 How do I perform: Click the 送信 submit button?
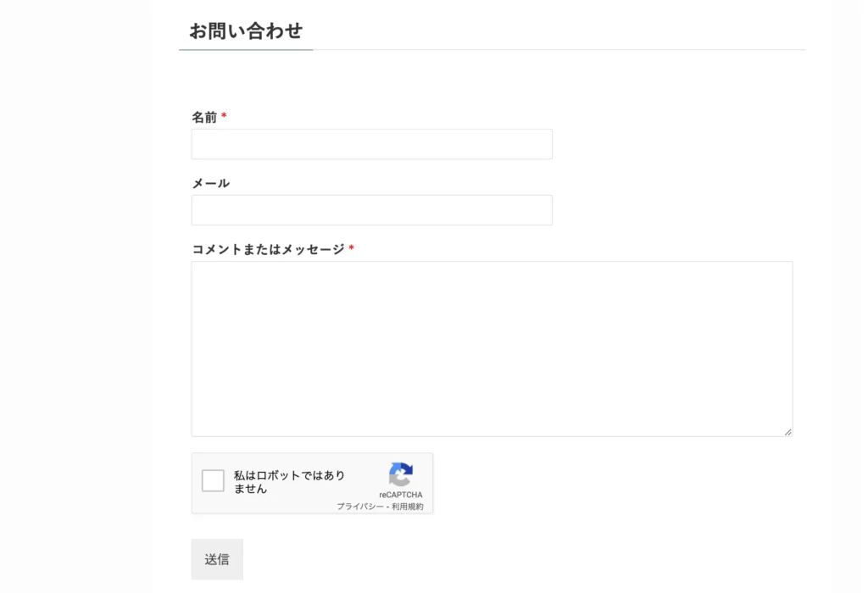pyautogui.click(x=217, y=559)
